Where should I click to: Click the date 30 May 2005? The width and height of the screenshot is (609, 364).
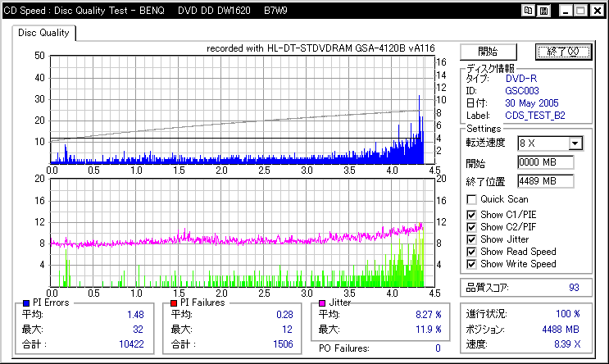tap(532, 103)
